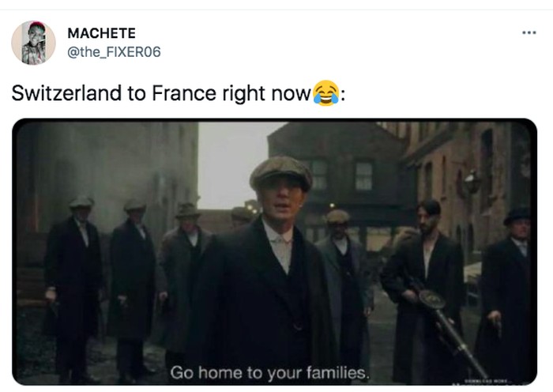553x392 pixels.
Task: Open the three-dot more options menu
Action: (x=529, y=32)
